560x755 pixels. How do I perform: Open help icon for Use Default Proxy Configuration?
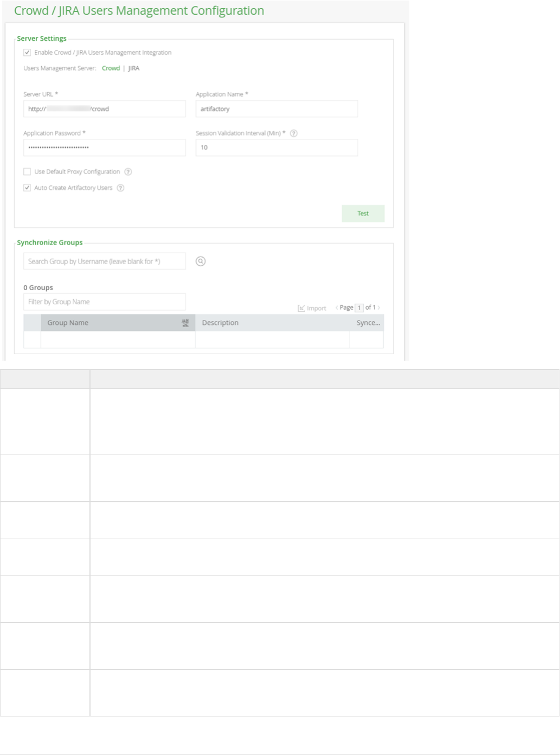tap(128, 172)
